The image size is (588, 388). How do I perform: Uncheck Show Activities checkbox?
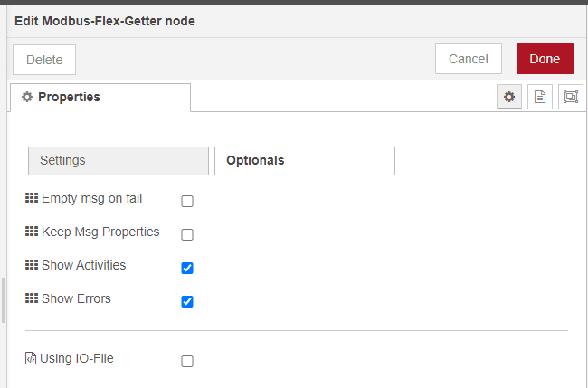pos(187,268)
